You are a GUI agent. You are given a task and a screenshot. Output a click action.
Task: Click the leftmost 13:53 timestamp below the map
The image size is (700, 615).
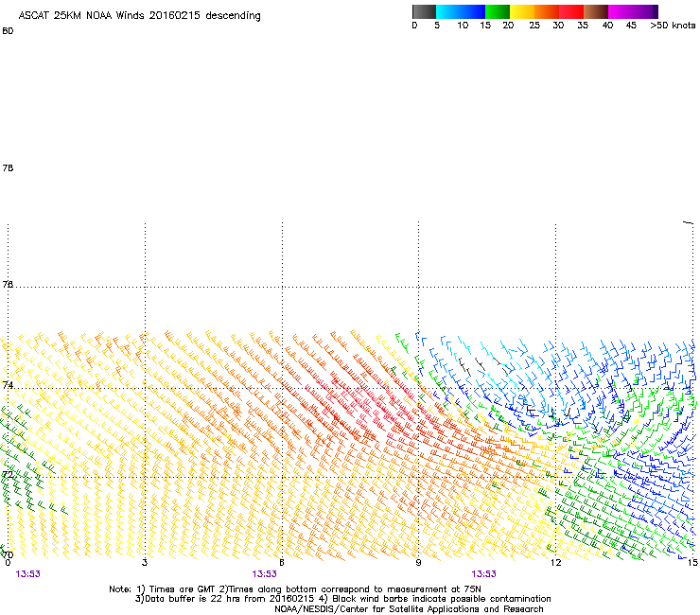27,573
